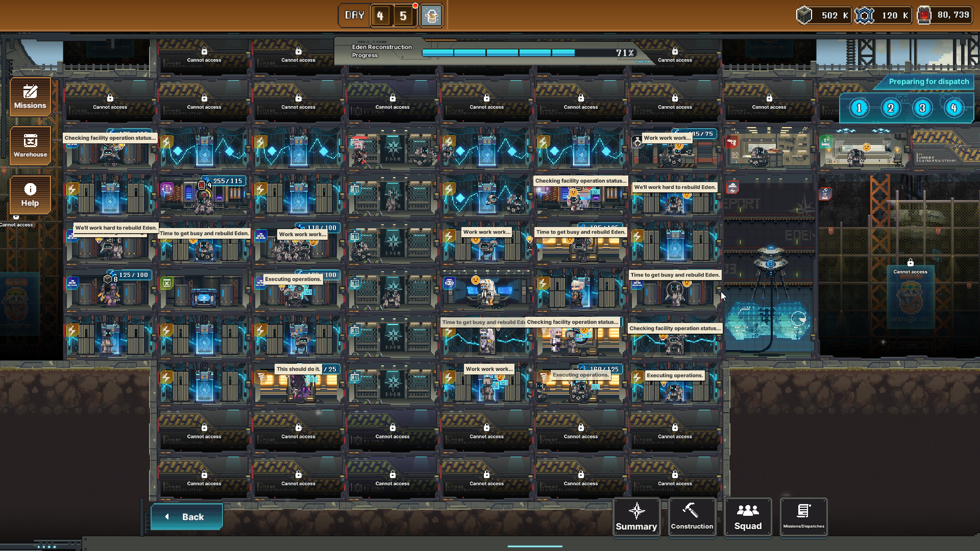Open the Missions panel
This screenshot has width=980, height=551.
pos(30,97)
